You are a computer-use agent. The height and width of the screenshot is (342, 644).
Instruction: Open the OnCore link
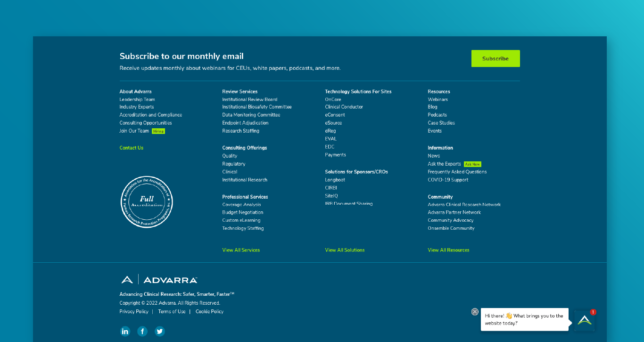(333, 100)
